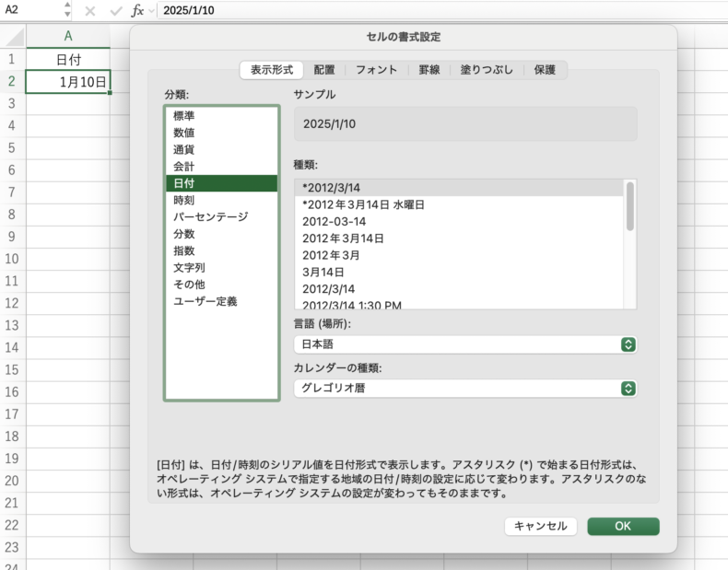
Task: Click the cancel (X) icon in formula bar
Action: point(89,11)
